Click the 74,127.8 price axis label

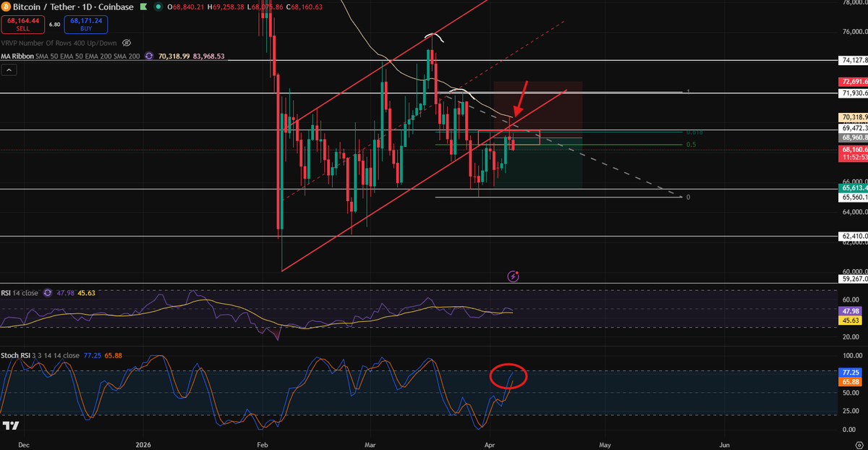click(853, 61)
